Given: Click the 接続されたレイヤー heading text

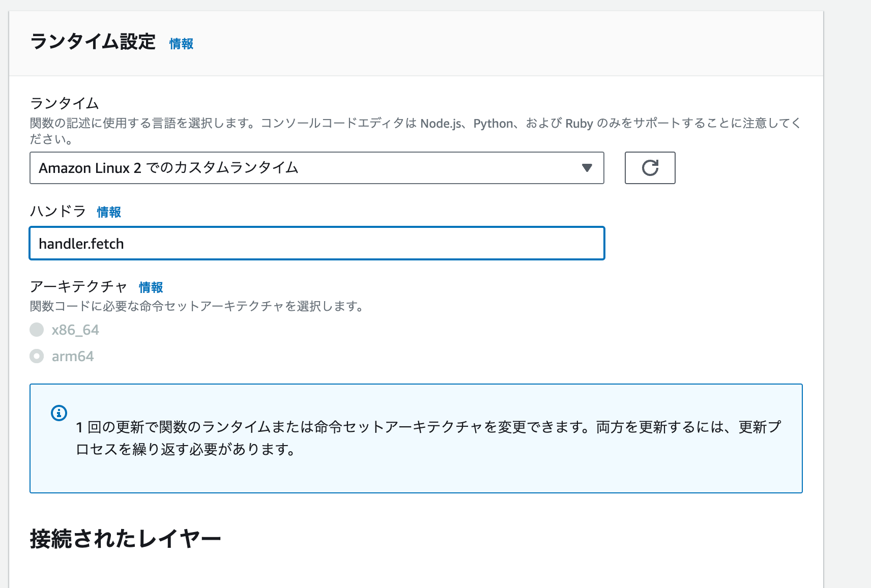Looking at the screenshot, I should (x=125, y=539).
